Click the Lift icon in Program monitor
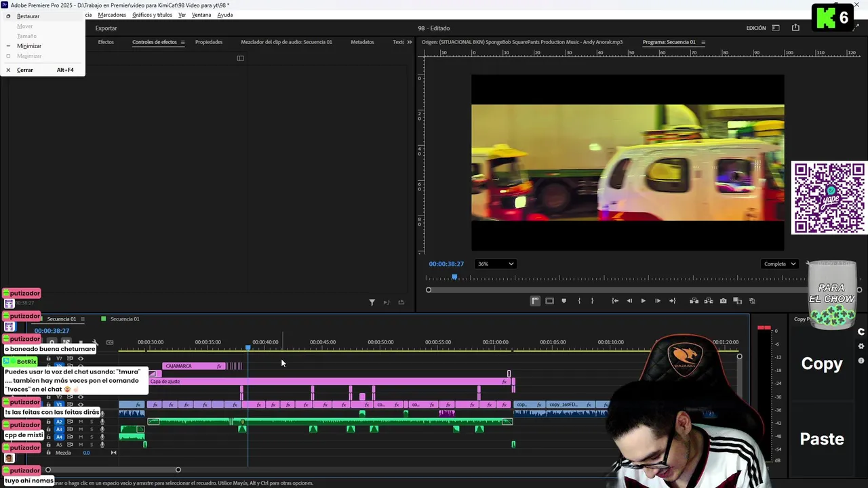This screenshot has width=868, height=488. [x=694, y=301]
